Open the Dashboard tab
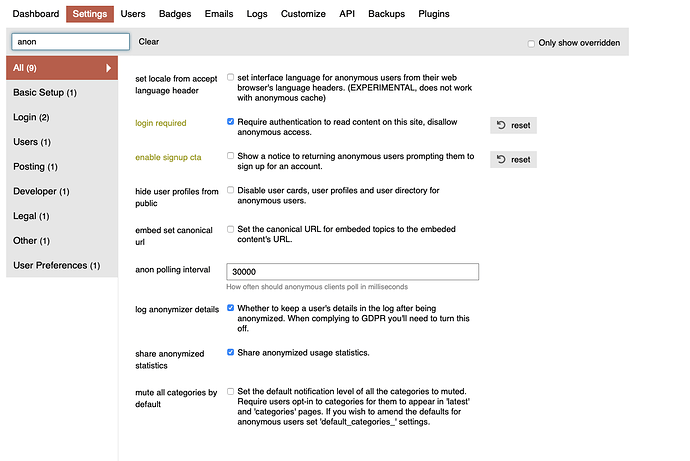690x461 pixels. click(x=36, y=14)
